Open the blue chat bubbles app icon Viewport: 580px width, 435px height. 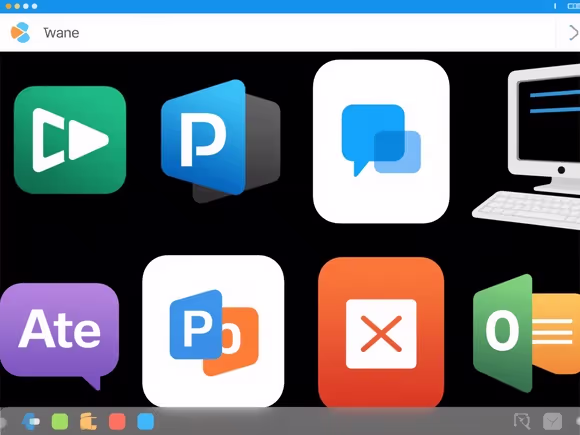381,141
